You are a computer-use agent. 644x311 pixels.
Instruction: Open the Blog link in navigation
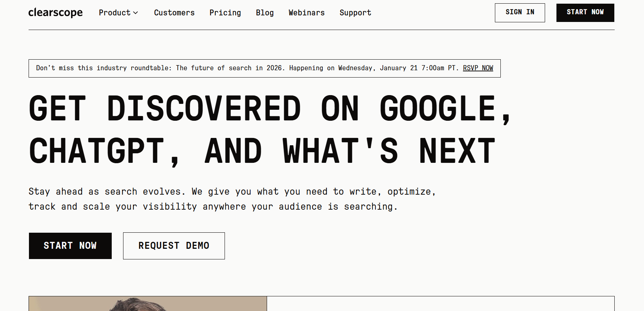[264, 13]
